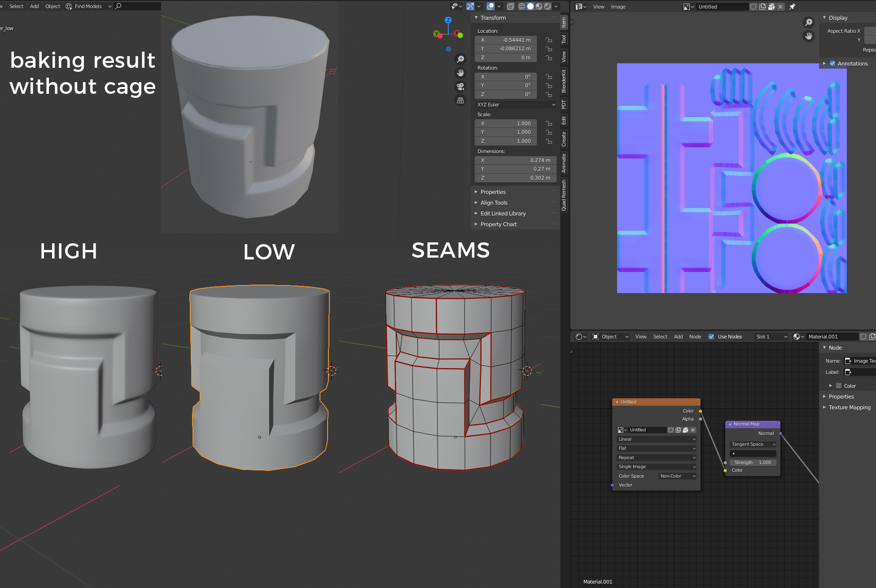Open Node menu in node editor

pos(695,337)
